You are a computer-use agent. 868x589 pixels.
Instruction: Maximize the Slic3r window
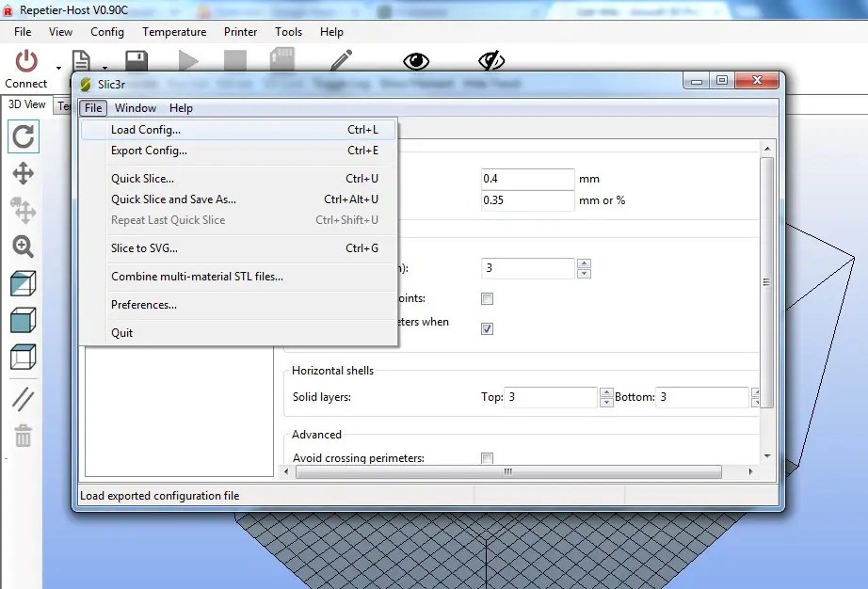[722, 80]
